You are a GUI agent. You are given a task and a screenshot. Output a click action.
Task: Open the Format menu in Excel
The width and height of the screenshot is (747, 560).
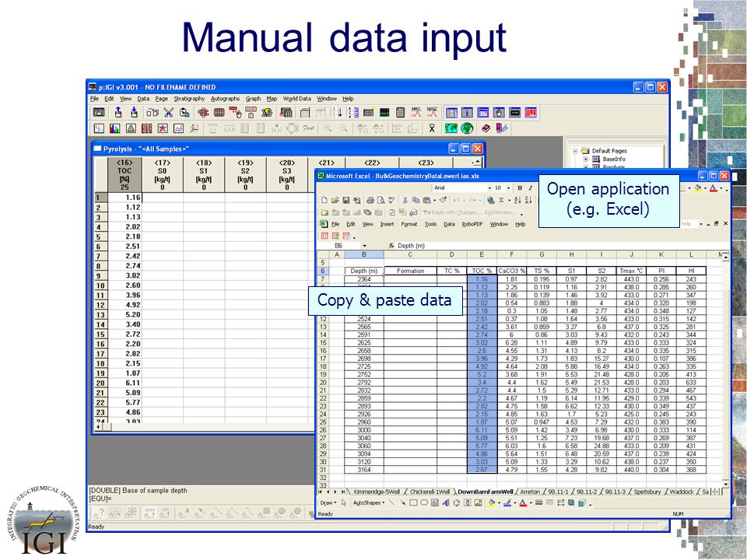(x=409, y=224)
